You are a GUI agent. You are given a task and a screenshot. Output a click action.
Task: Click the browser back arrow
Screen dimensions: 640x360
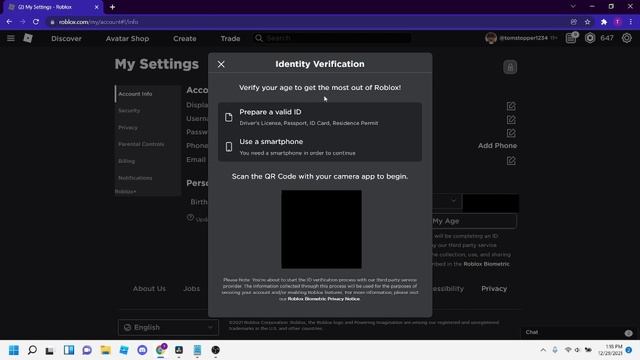pos(9,22)
